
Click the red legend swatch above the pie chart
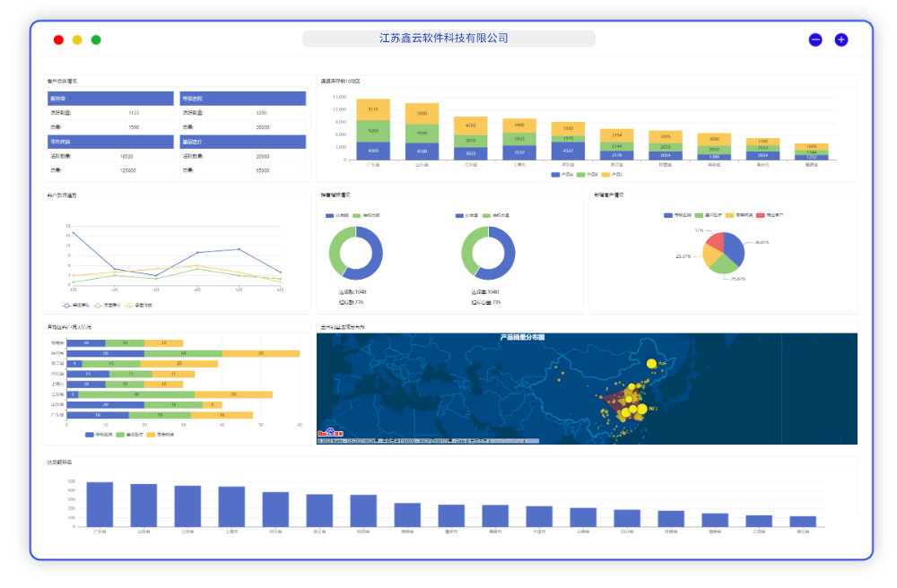pos(762,215)
